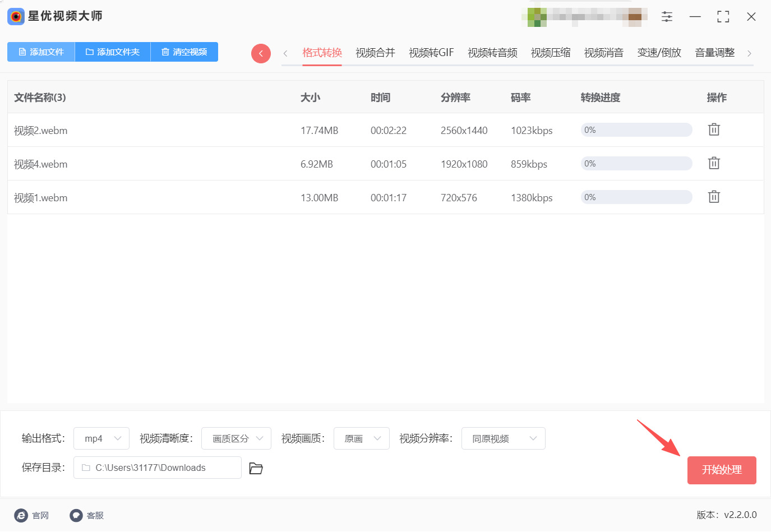Click the 00:02:22 duration value
Screen dimensions: 771x532
pos(389,131)
